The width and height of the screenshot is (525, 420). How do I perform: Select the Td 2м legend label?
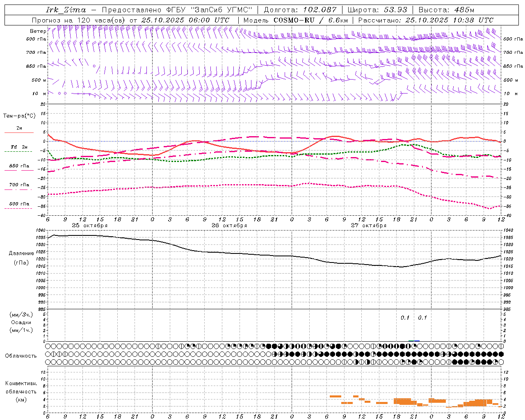19,147
